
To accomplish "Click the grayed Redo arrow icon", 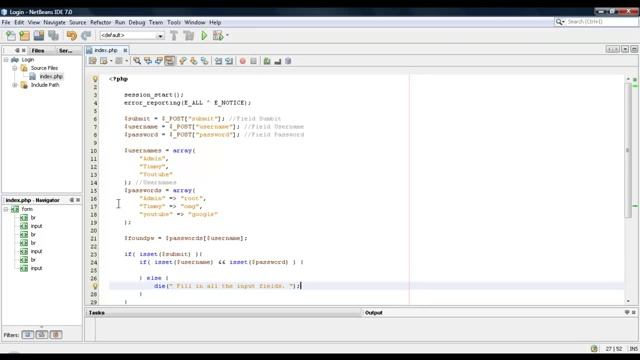I will pyautogui.click(x=86, y=36).
